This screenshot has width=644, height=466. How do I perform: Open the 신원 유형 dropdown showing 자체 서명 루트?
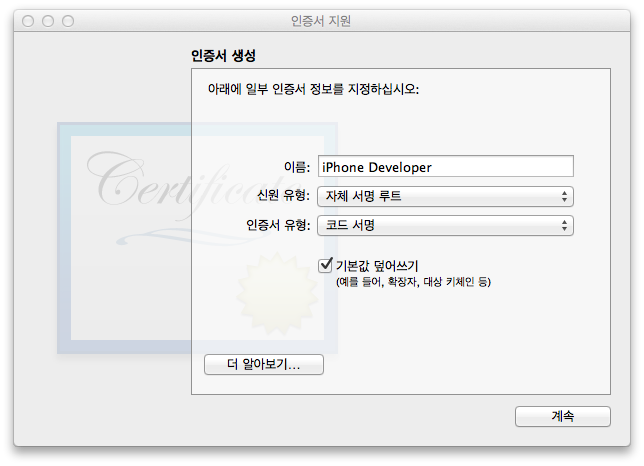click(x=446, y=196)
